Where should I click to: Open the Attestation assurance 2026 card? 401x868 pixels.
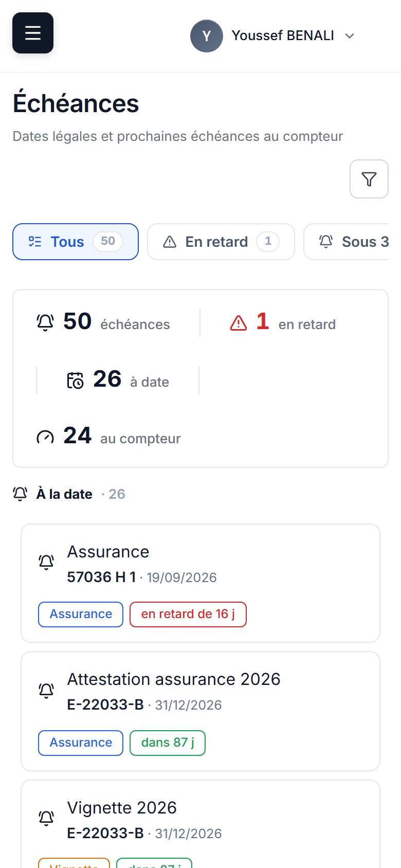tap(200, 711)
